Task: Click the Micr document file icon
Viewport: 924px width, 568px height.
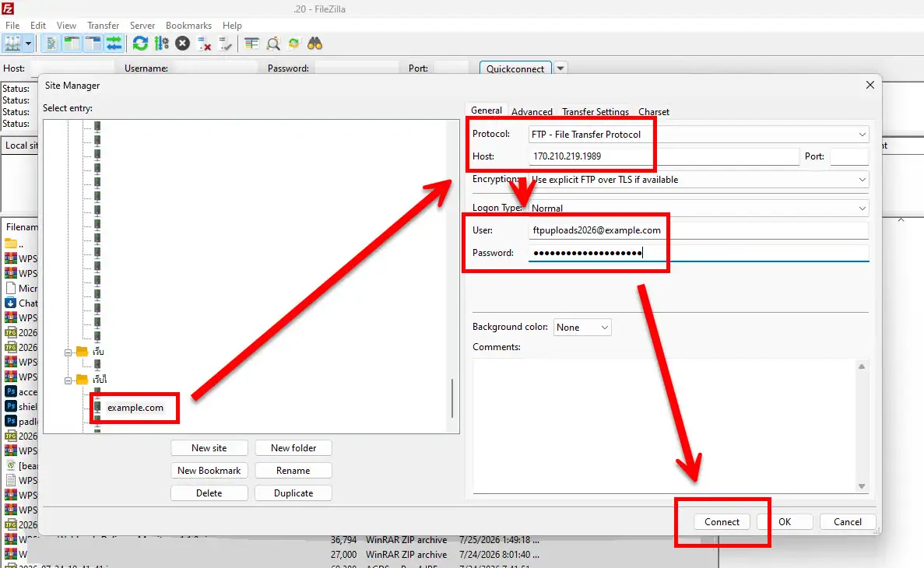Action: pos(11,288)
